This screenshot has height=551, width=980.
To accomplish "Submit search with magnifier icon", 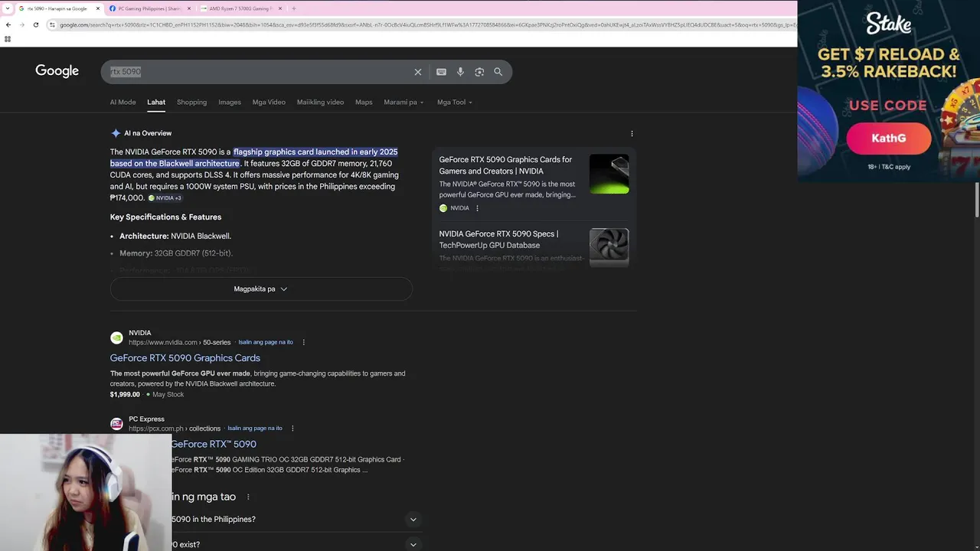I will point(498,72).
